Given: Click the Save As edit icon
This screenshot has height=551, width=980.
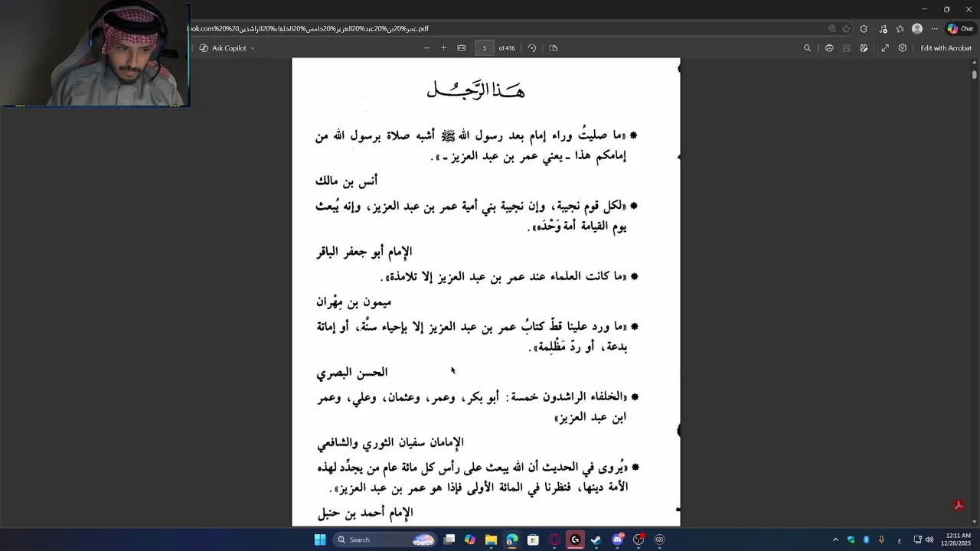Looking at the screenshot, I should coord(864,48).
